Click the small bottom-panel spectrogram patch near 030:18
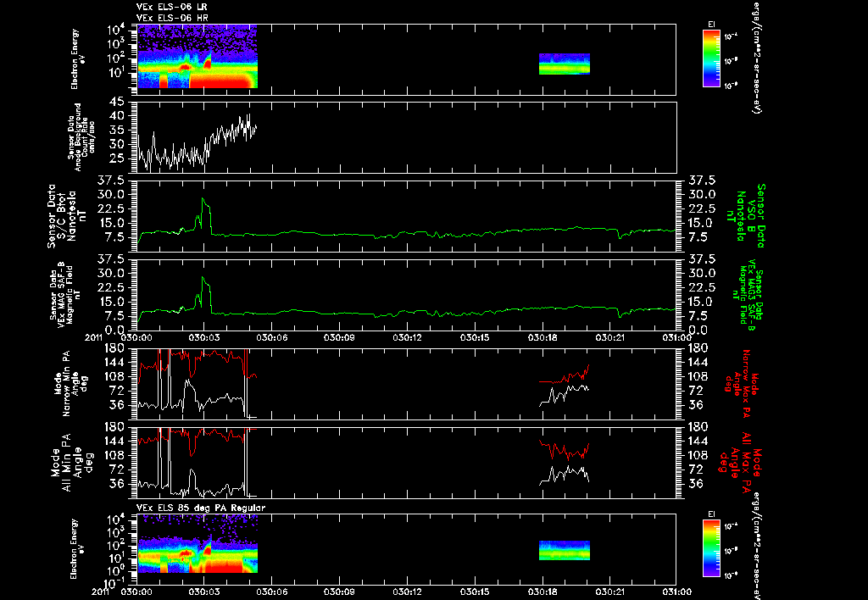This screenshot has height=600, width=868. tap(564, 550)
